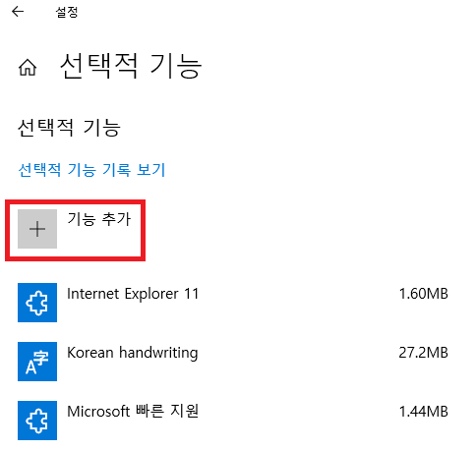Click the word Explorer in the list
Image resolution: width=476 pixels, height=450 pixels.
pyautogui.click(x=151, y=295)
